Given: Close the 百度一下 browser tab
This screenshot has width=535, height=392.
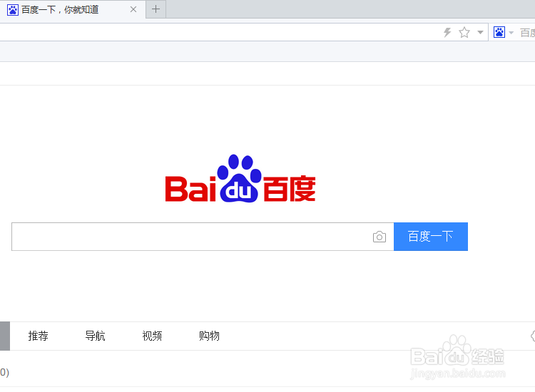Looking at the screenshot, I should [x=133, y=9].
